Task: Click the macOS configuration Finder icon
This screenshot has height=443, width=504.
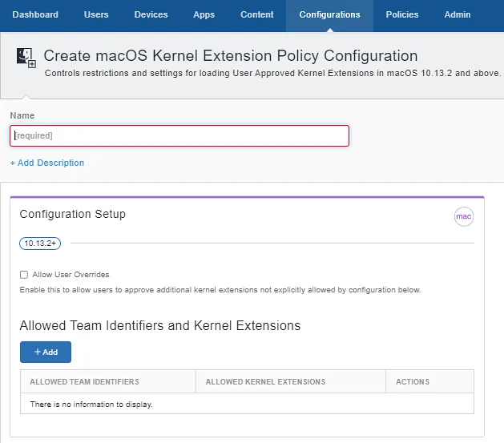Action: click(26, 58)
